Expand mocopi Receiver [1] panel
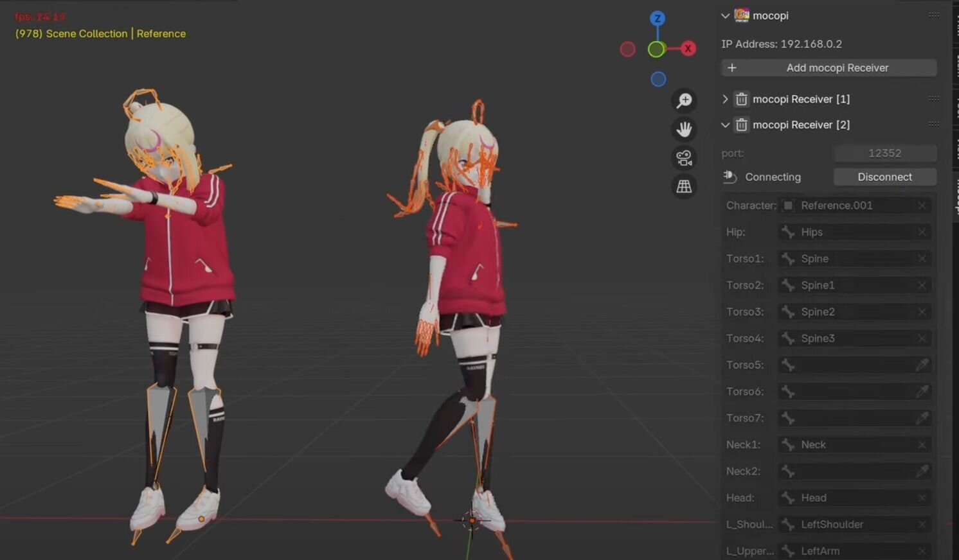Image resolution: width=959 pixels, height=560 pixels. [x=725, y=99]
